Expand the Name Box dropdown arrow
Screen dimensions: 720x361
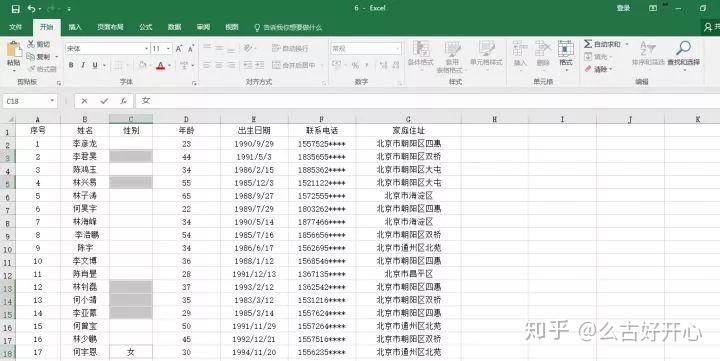click(x=52, y=101)
